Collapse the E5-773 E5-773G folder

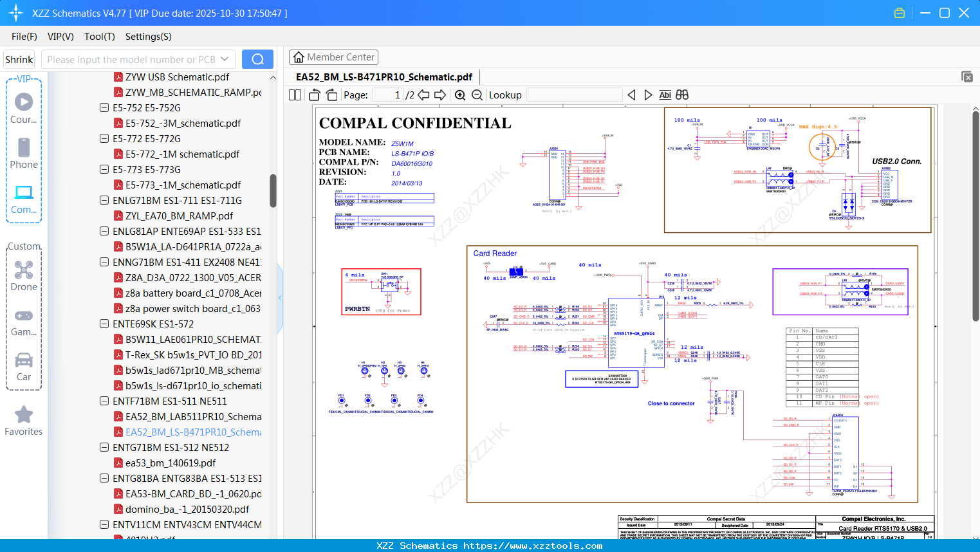pos(104,169)
